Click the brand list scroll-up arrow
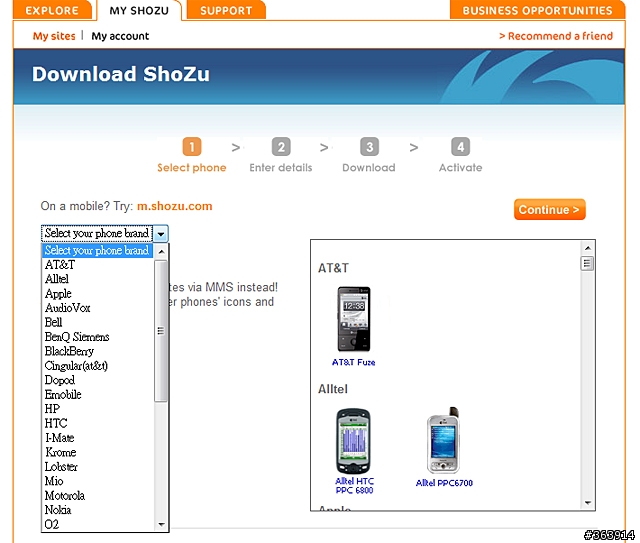This screenshot has height=543, width=640. (161, 251)
